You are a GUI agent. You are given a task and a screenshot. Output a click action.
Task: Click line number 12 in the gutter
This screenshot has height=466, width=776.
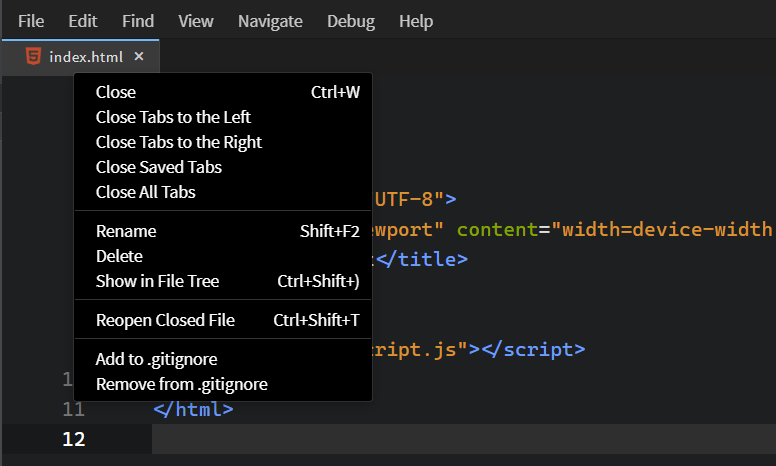pyautogui.click(x=74, y=439)
